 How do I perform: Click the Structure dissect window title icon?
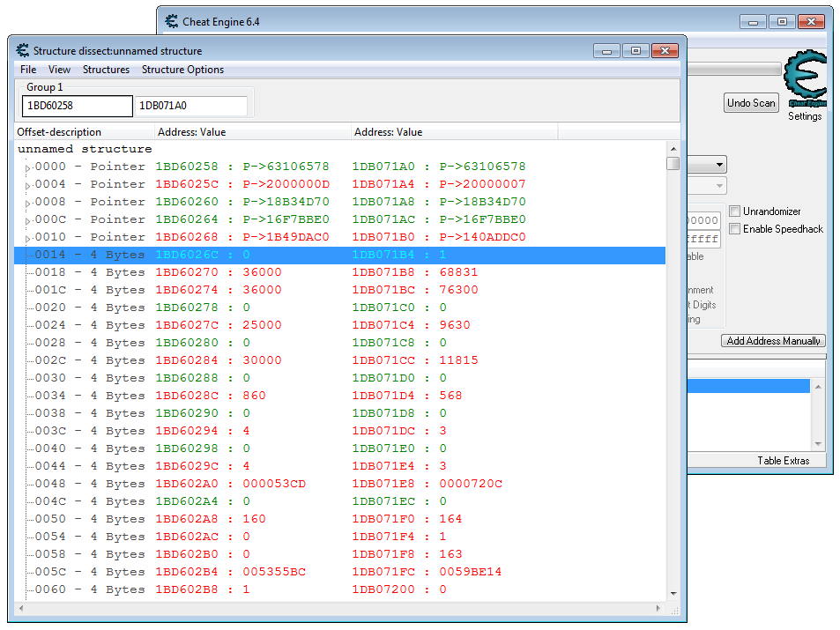(x=23, y=51)
